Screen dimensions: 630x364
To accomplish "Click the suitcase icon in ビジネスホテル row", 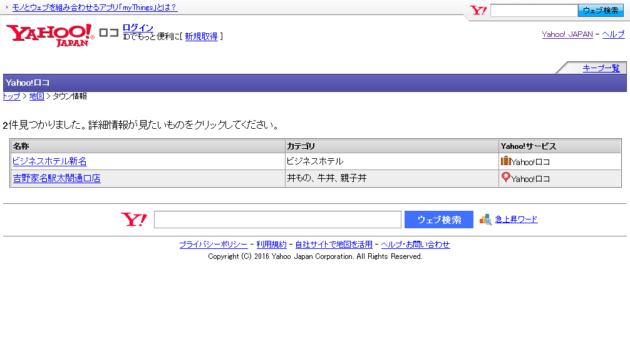I will click(505, 161).
